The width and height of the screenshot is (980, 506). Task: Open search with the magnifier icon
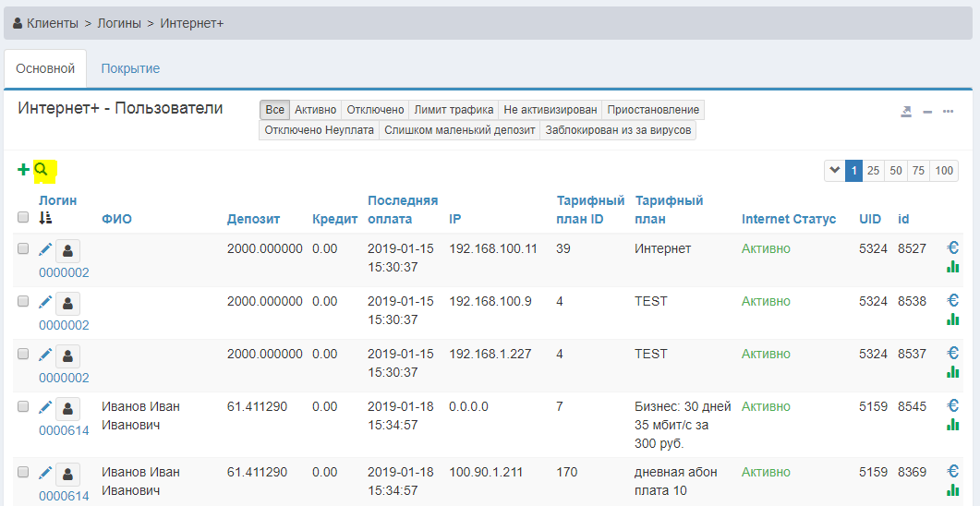[x=42, y=170]
